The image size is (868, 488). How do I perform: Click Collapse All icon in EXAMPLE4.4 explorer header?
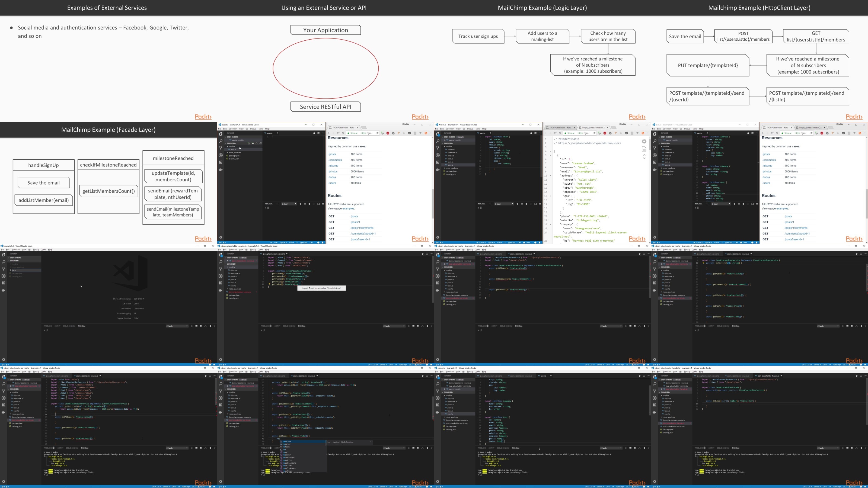pos(260,143)
